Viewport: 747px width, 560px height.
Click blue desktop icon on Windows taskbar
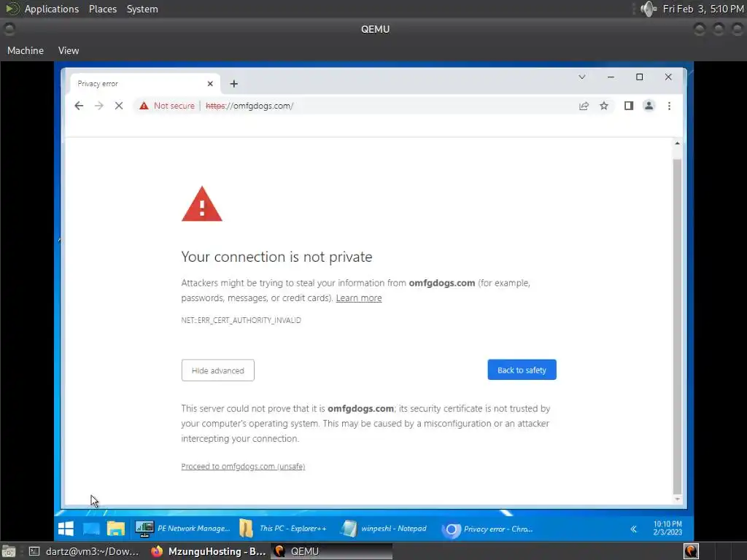91,529
